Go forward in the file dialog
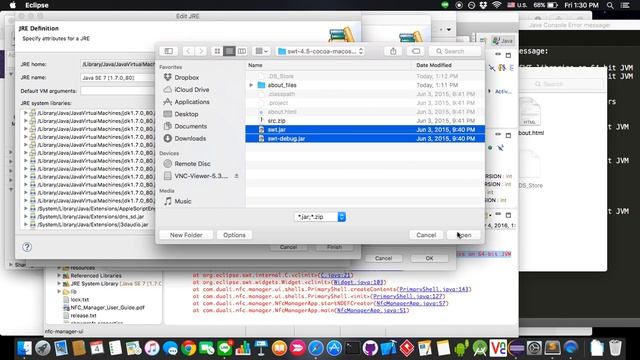Image resolution: width=640 pixels, height=360 pixels. coord(200,51)
